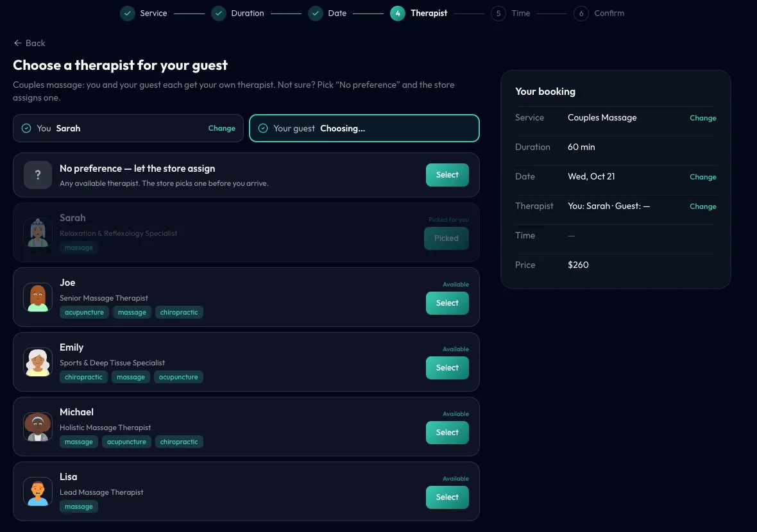The height and width of the screenshot is (532, 757).
Task: Select No preference store-assigned option
Action: click(x=447, y=175)
